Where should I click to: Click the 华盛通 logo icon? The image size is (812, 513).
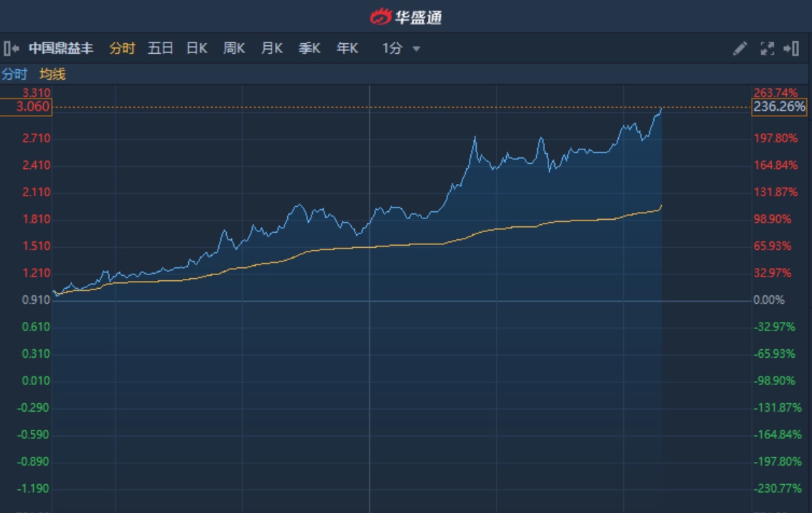coord(381,17)
